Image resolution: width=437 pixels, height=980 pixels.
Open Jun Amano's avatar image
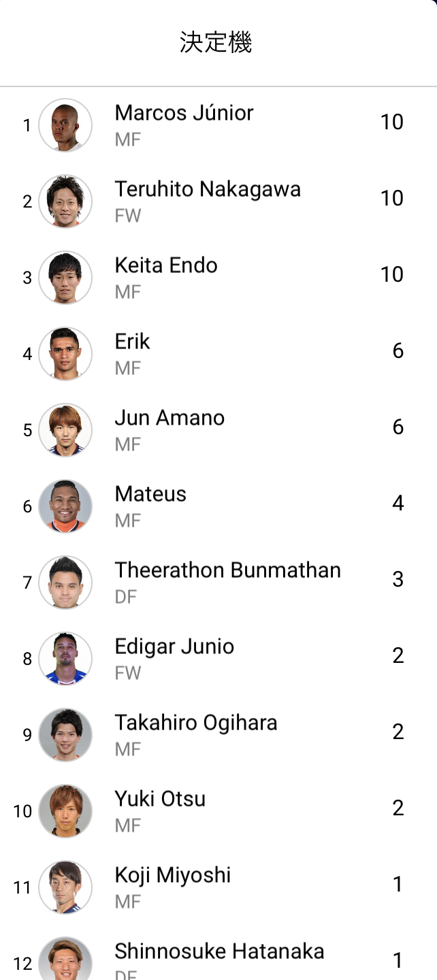tap(65, 430)
